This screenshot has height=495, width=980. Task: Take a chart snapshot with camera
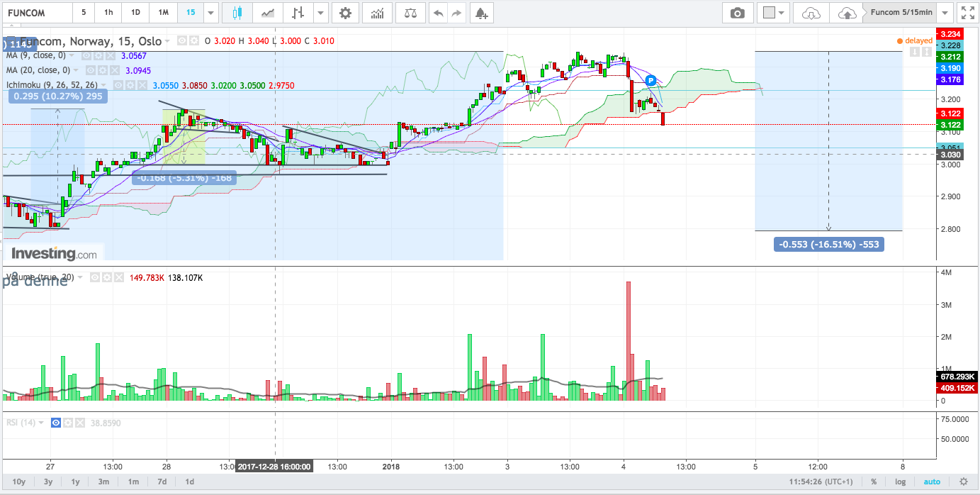coord(738,13)
